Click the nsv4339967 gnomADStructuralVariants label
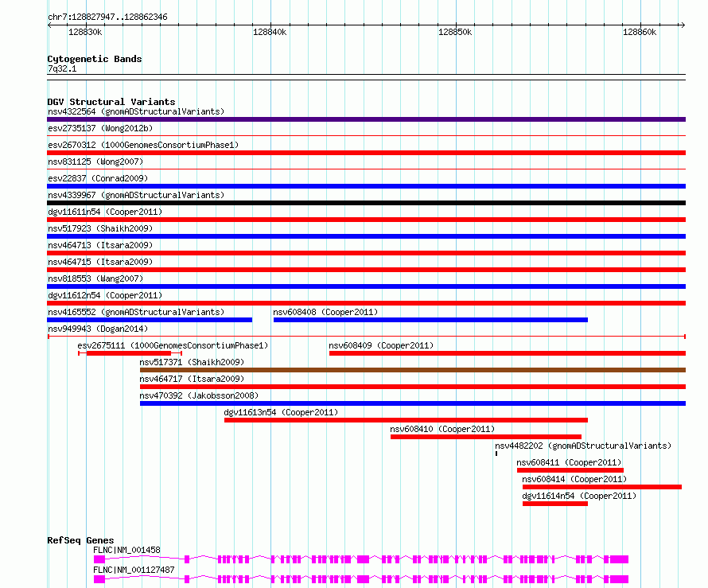 pos(136,195)
